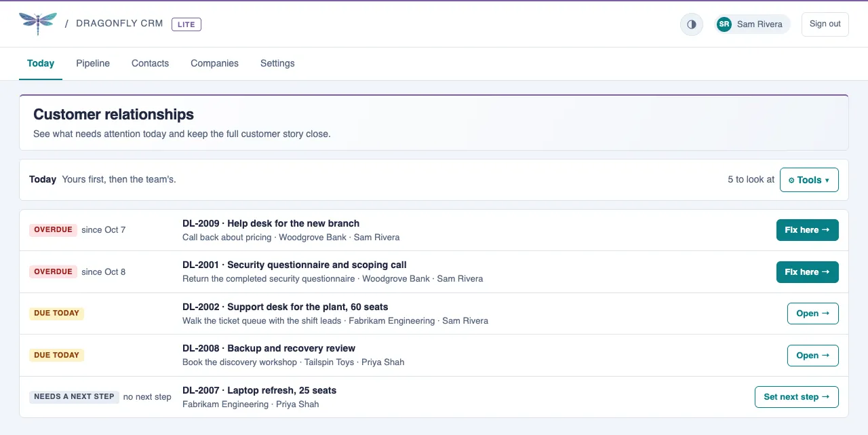Click 'Yours first, then the team's.' text
868x435 pixels.
tap(119, 180)
